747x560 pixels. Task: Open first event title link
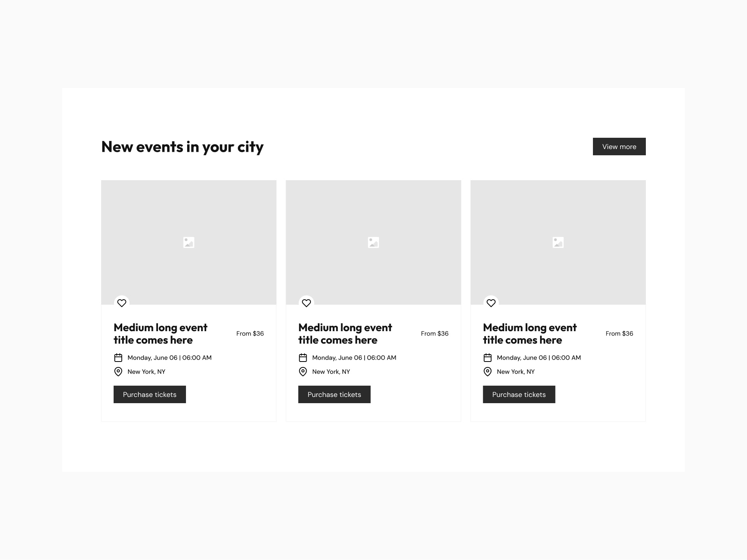(160, 334)
